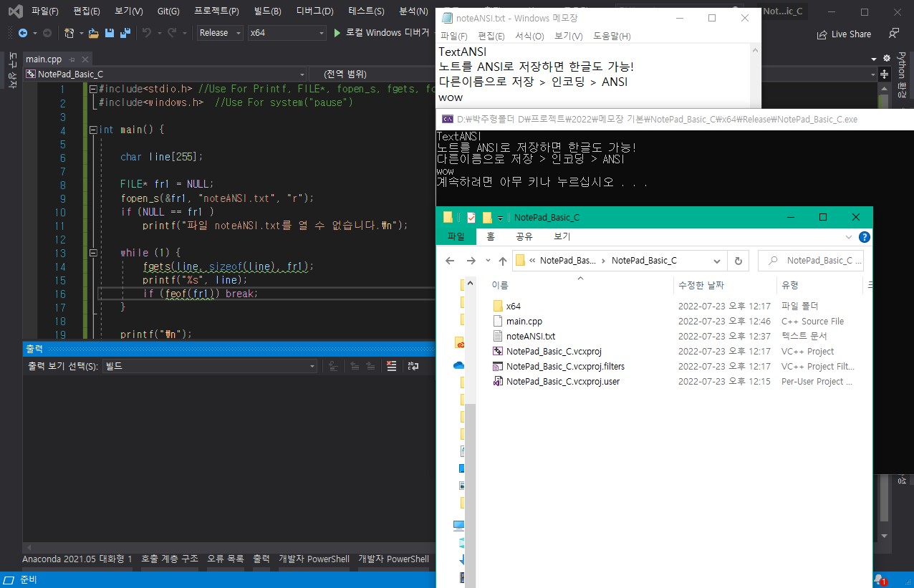The width and height of the screenshot is (914, 588).
Task: Click the feedback person icon next to Live Share
Action: tap(893, 33)
